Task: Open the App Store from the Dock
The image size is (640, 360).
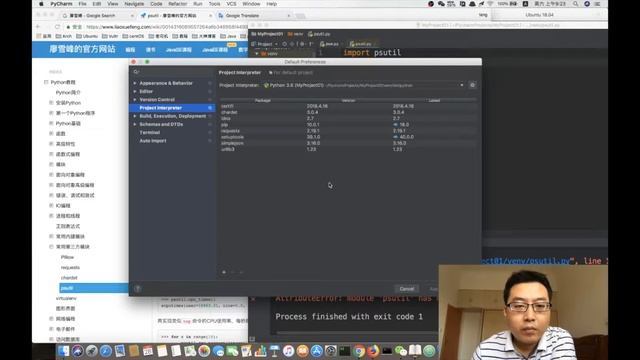Action: click(317, 351)
